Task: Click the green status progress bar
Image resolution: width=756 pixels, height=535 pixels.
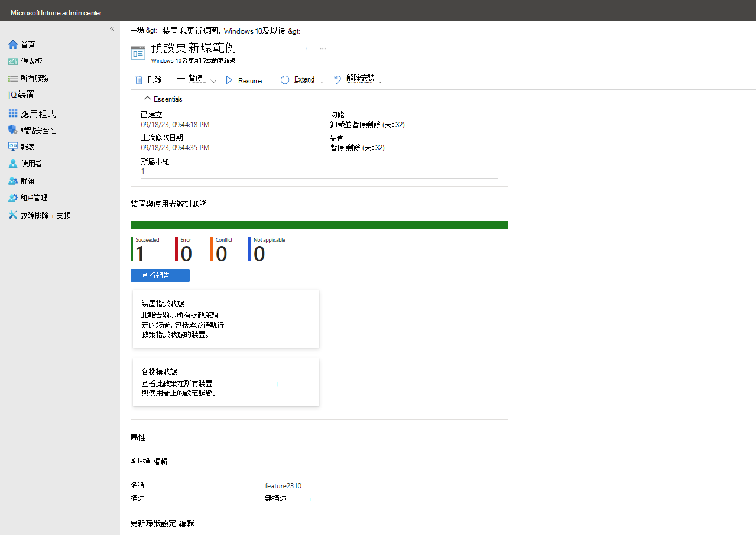Action: [319, 225]
